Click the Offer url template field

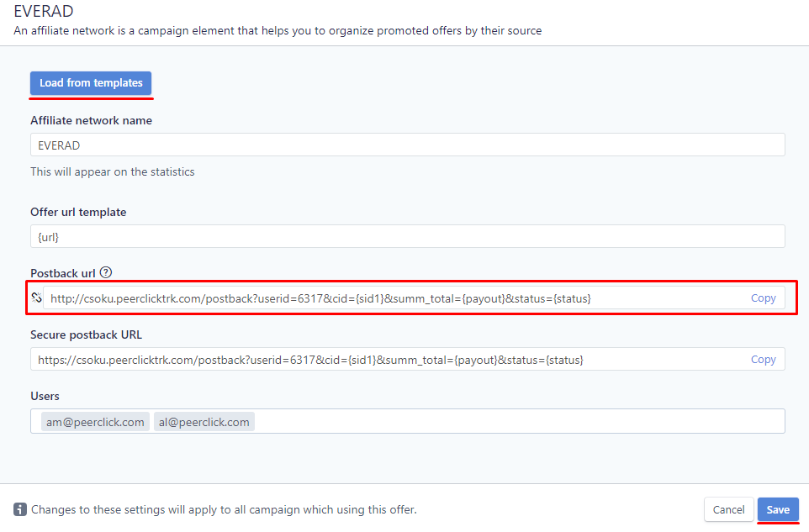408,237
